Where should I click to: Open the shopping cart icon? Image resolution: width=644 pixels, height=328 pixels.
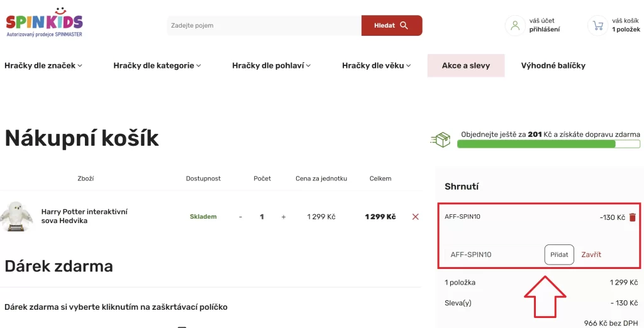(x=597, y=26)
